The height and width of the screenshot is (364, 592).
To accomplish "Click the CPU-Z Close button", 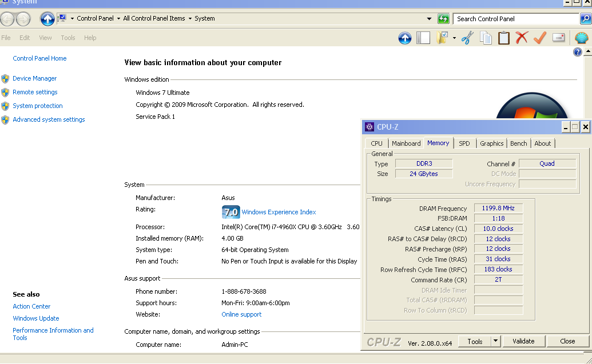I will 567,341.
